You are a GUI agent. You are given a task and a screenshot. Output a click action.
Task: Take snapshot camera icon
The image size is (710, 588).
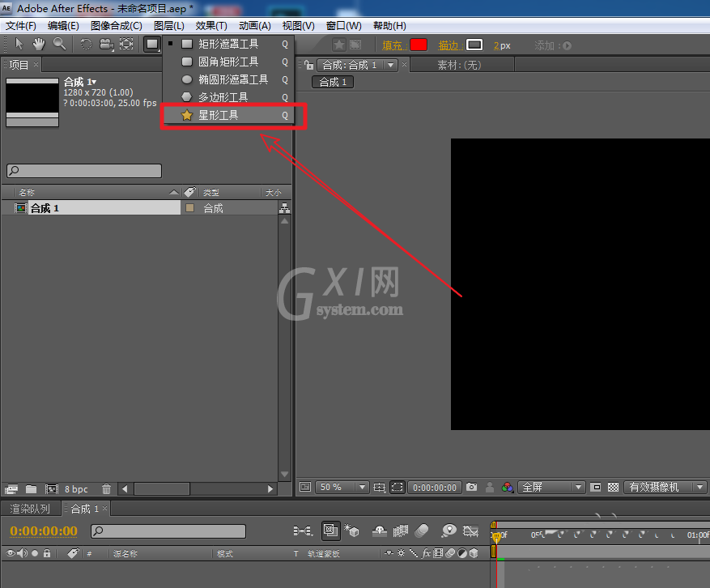click(x=471, y=487)
